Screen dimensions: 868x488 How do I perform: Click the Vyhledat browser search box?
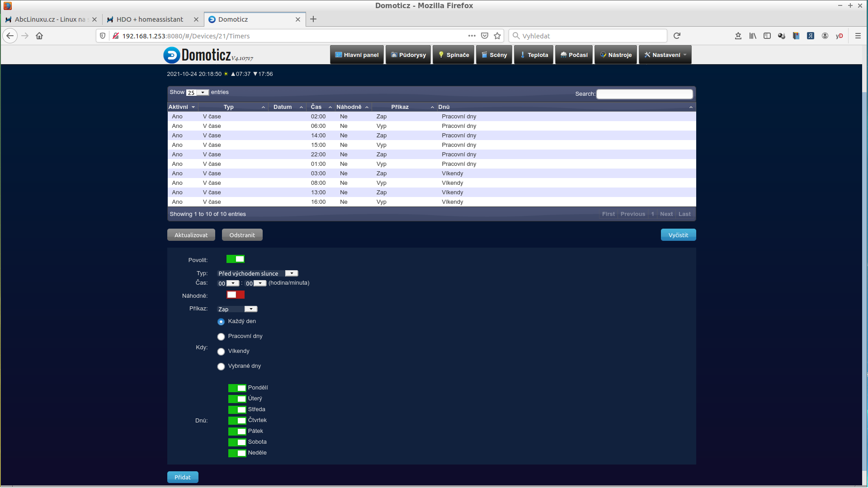point(588,36)
